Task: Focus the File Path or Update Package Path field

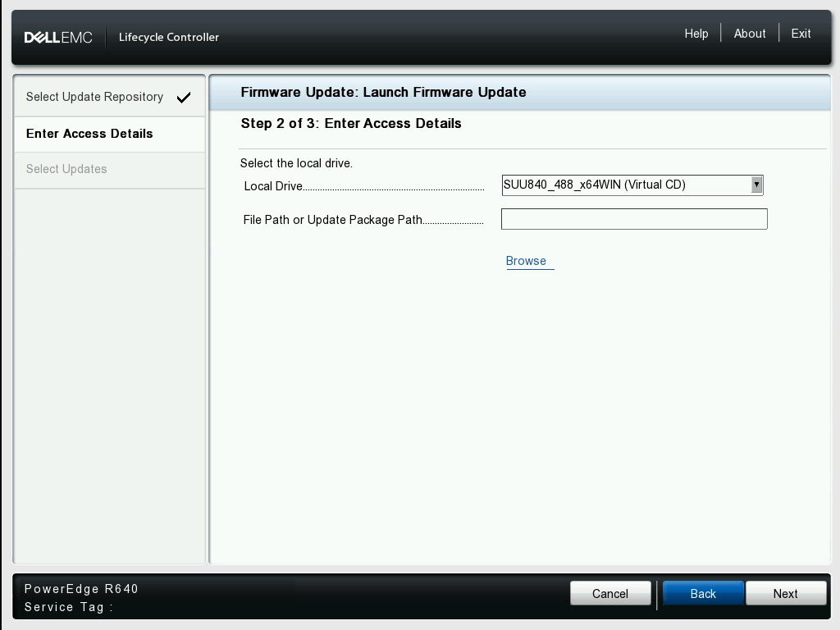Action: point(634,219)
